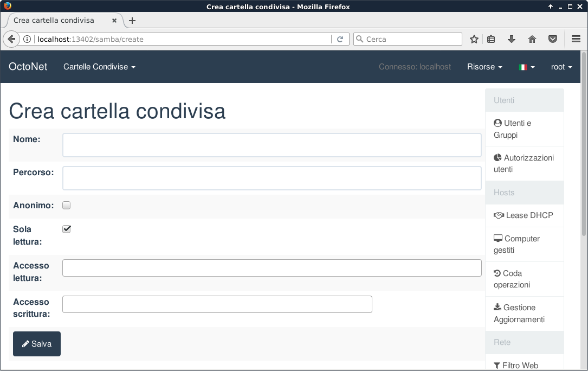Click the Coda operazioni history icon

[x=497, y=273]
